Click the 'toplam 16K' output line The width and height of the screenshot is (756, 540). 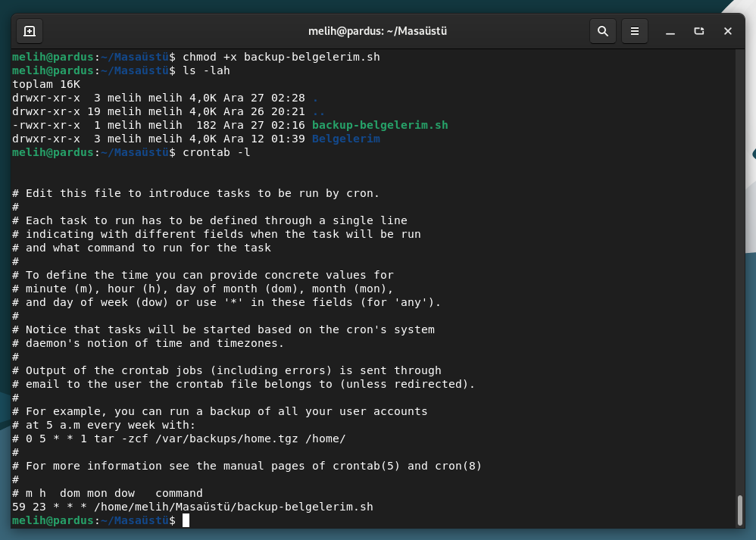coord(46,84)
